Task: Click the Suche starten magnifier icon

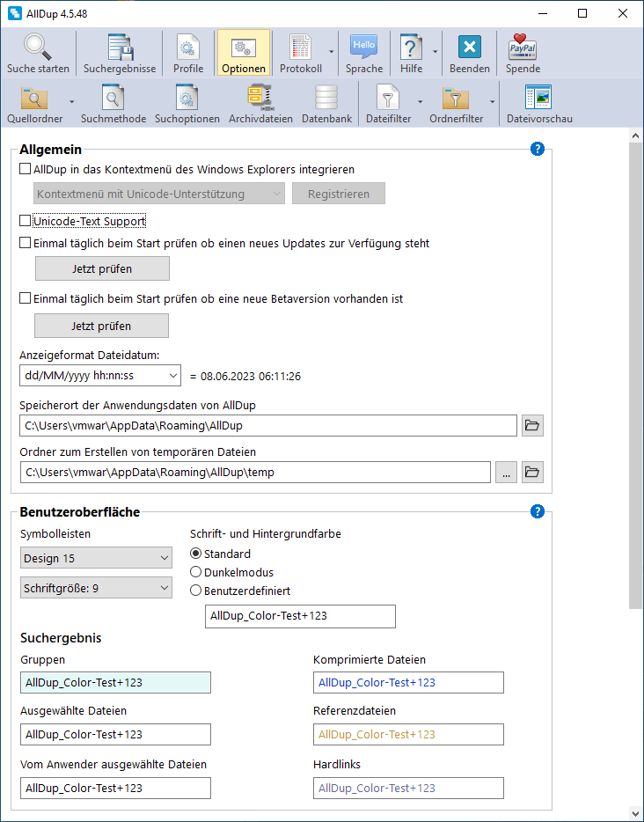Action: pos(38,48)
